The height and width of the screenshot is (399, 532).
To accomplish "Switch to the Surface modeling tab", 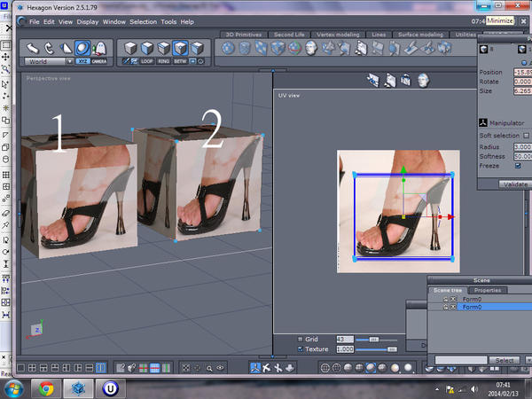I will pyautogui.click(x=420, y=35).
